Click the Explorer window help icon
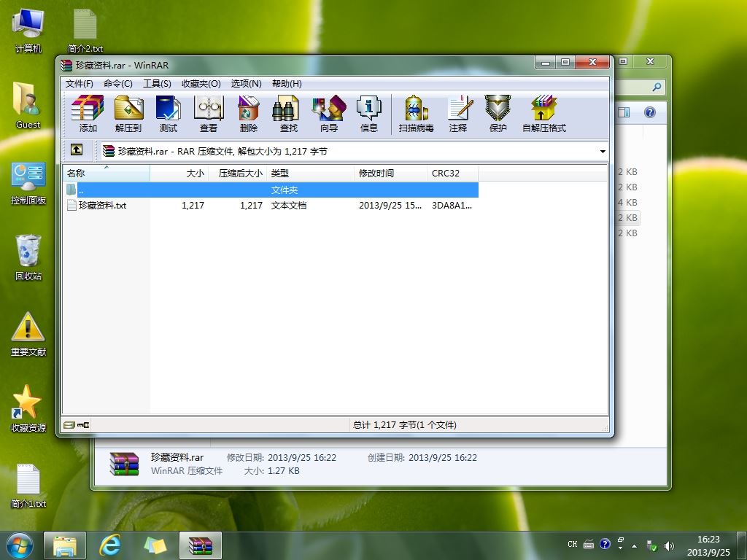 [x=650, y=112]
